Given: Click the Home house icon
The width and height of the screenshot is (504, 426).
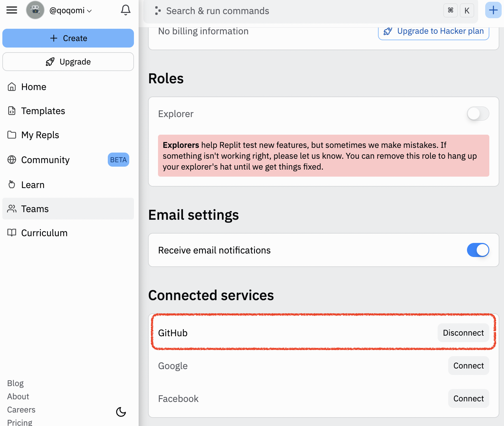Looking at the screenshot, I should 12,87.
